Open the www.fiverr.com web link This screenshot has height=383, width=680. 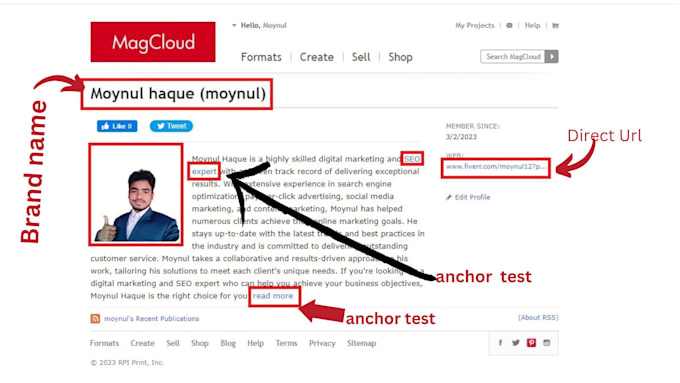point(496,167)
